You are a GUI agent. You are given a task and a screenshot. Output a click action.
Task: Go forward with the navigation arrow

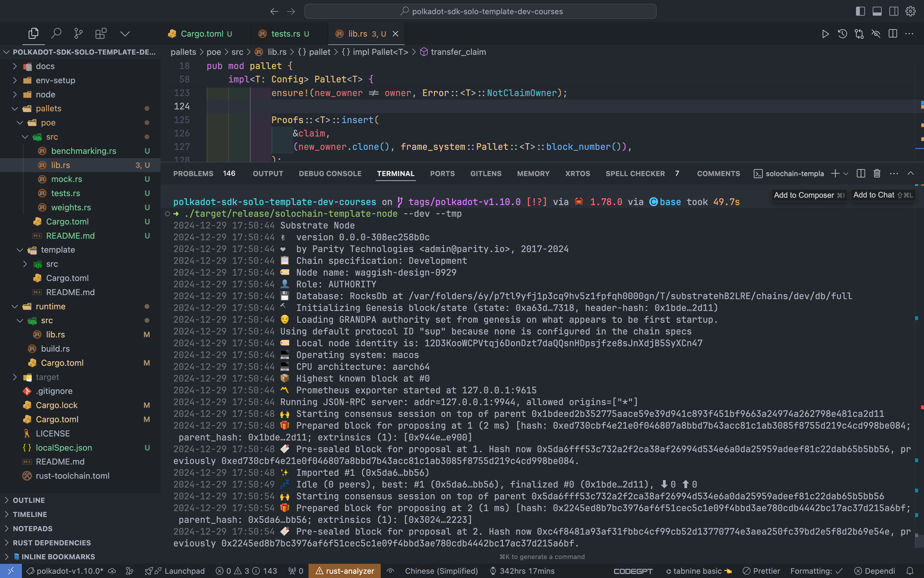point(291,12)
